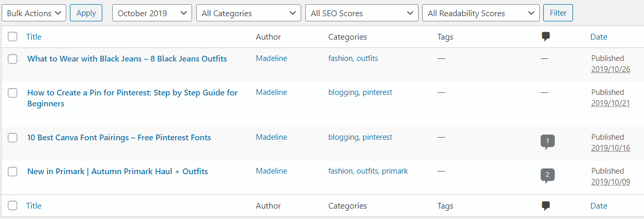Viewport: 644px width, 219px height.
Task: Click outfits category on Primark Haul row
Action: point(367,171)
